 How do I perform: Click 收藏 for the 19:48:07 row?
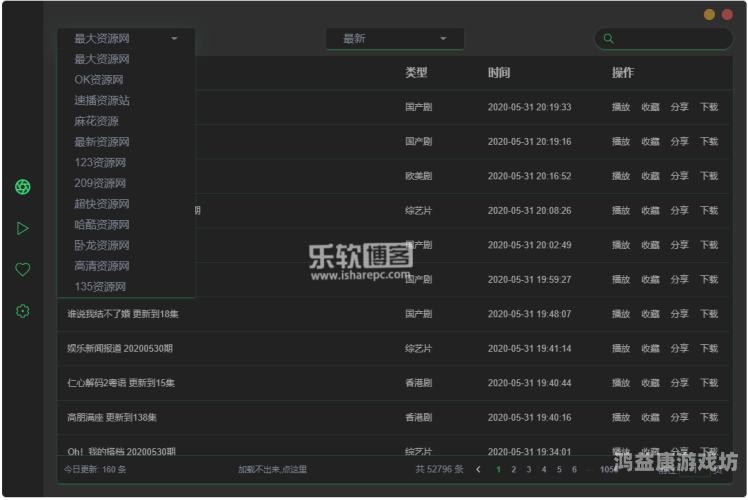(650, 314)
